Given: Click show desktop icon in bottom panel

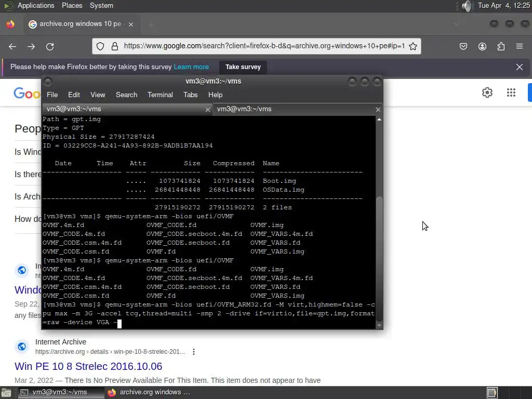Looking at the screenshot, I should click(x=6, y=393).
